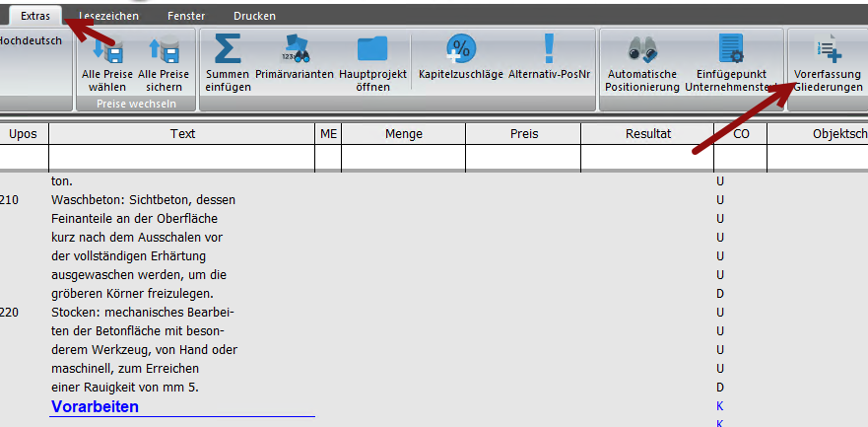Switch to the Lesezeichen tab
The height and width of the screenshot is (427, 868).
[108, 16]
